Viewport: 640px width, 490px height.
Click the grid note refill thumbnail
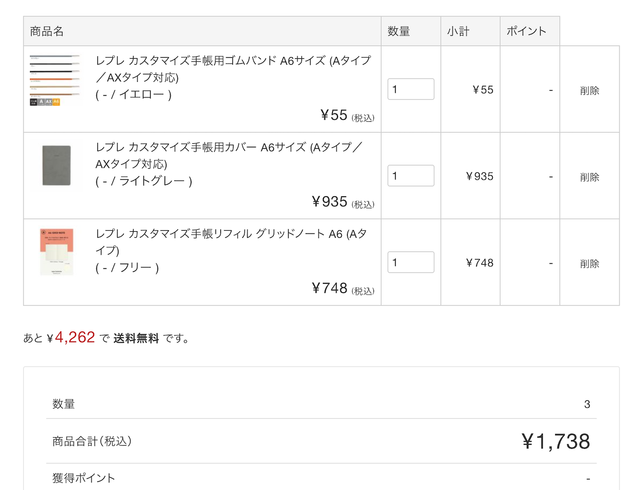click(56, 251)
